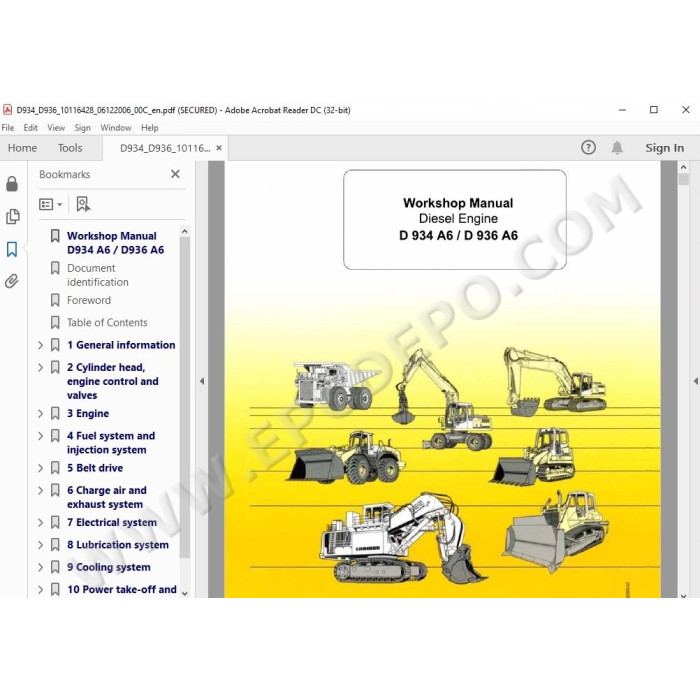700x700 pixels.
Task: Open 3 Engine bookmark text
Action: (88, 413)
